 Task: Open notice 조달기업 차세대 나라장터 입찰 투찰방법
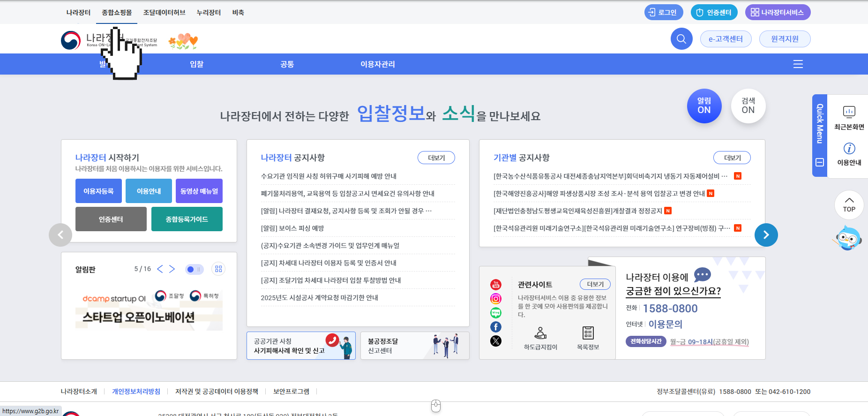point(331,280)
